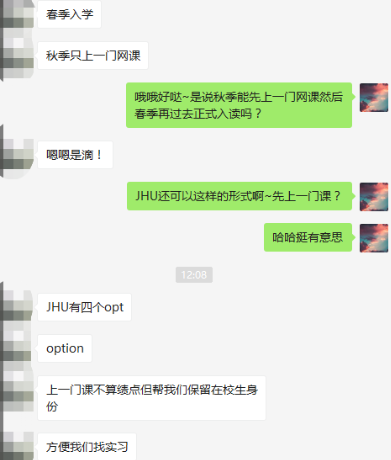Click the 哈哈挺有意思 message bubble
This screenshot has width=391, height=460.
[x=308, y=237]
